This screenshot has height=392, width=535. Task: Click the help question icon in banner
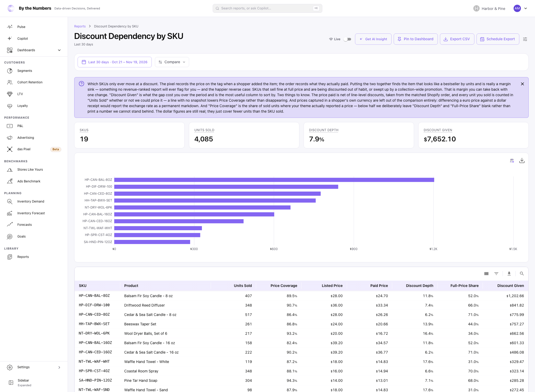pos(82,84)
